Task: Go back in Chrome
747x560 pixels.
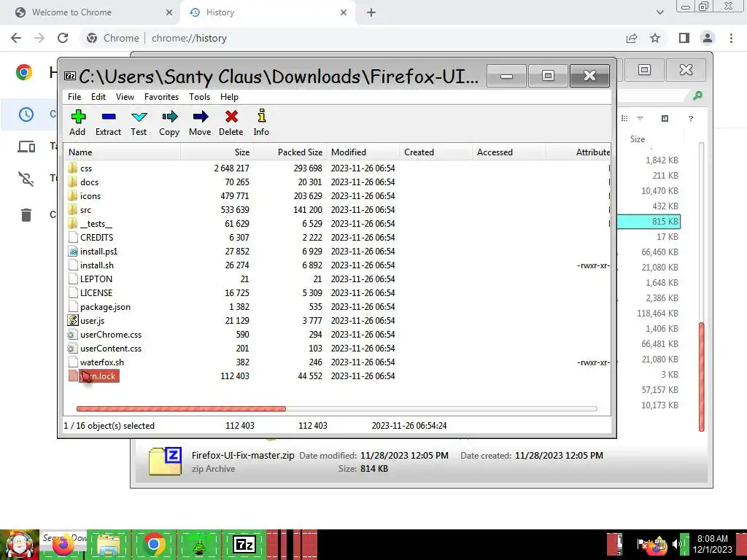Action: tap(16, 38)
